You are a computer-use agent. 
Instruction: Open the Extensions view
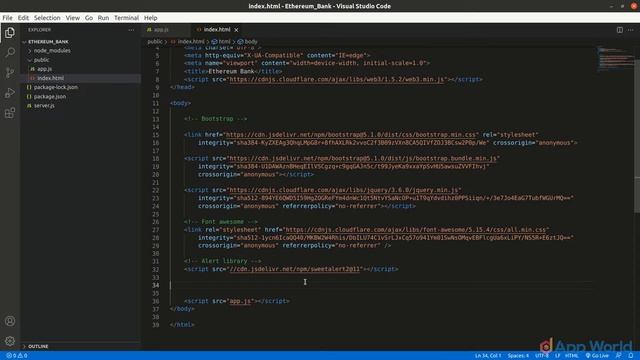coord(10,113)
